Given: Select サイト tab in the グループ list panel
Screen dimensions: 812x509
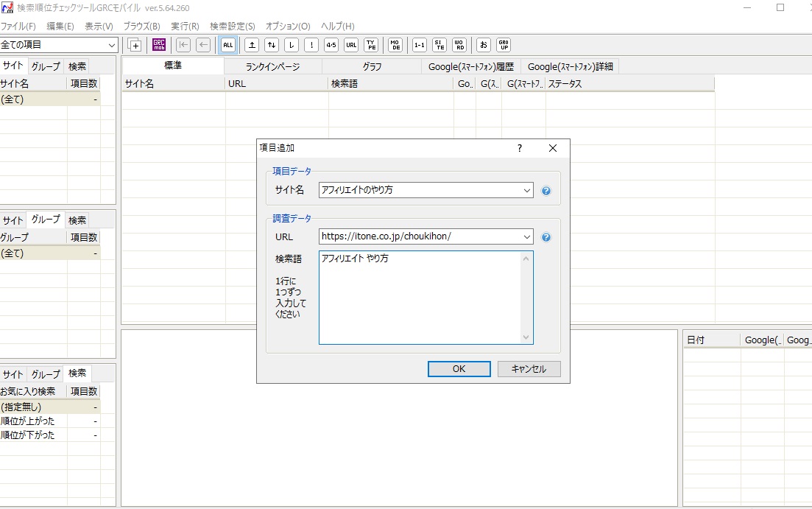Looking at the screenshot, I should tap(13, 220).
